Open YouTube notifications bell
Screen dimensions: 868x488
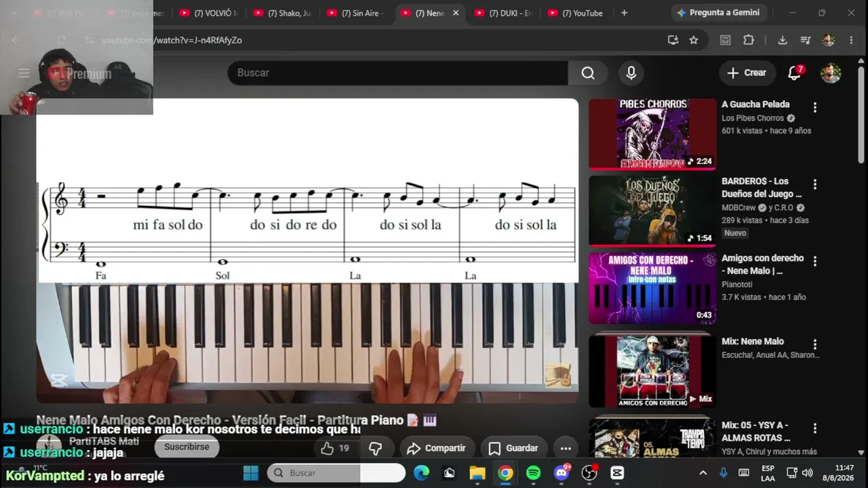point(795,73)
